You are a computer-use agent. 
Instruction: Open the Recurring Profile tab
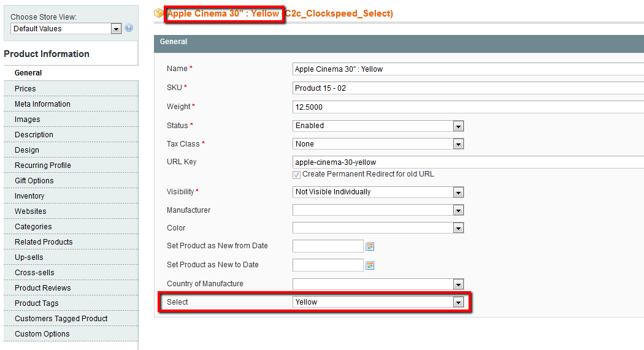[71, 165]
